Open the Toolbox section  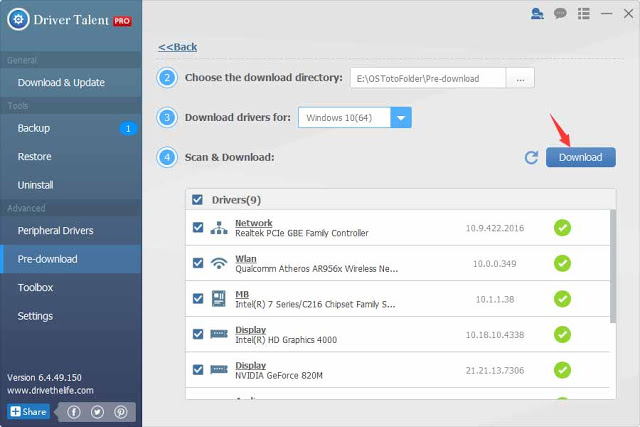pos(71,287)
